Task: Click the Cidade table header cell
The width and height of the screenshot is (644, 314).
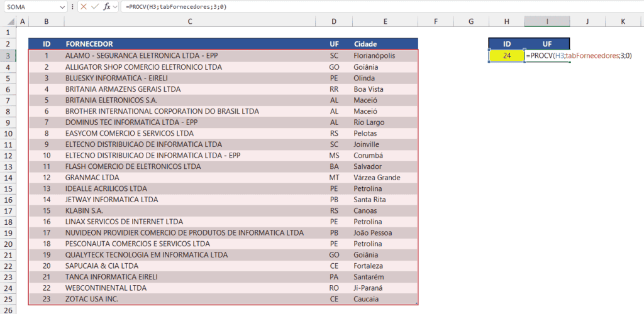Action: pos(384,44)
